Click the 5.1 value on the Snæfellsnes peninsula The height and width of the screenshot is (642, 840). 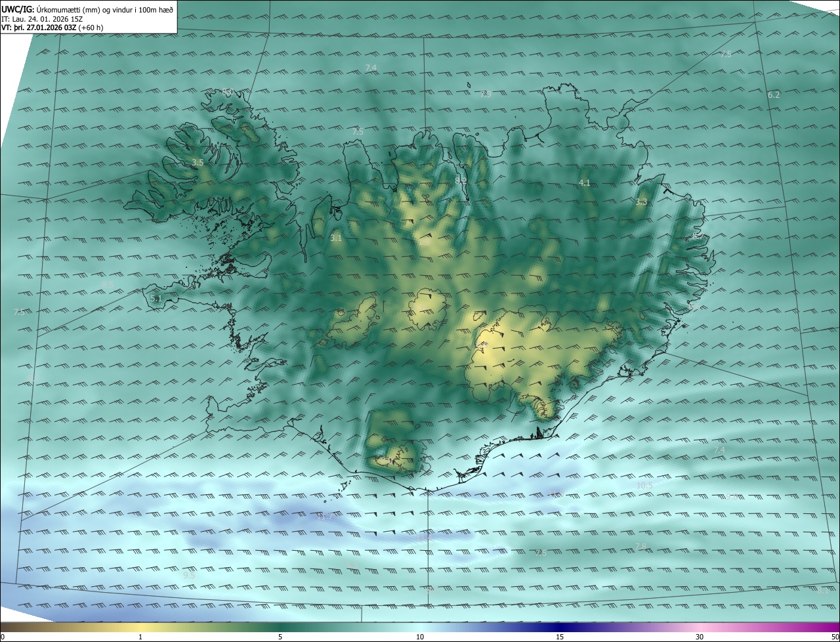[x=156, y=299]
